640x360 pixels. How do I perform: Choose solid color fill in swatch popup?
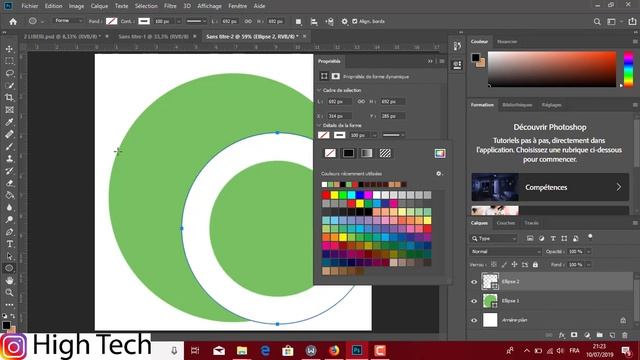click(x=348, y=153)
